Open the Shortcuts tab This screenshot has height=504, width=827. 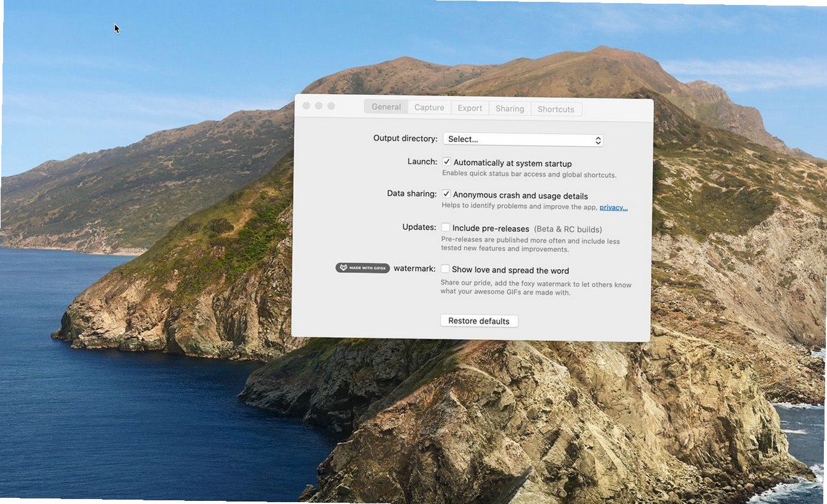[556, 109]
